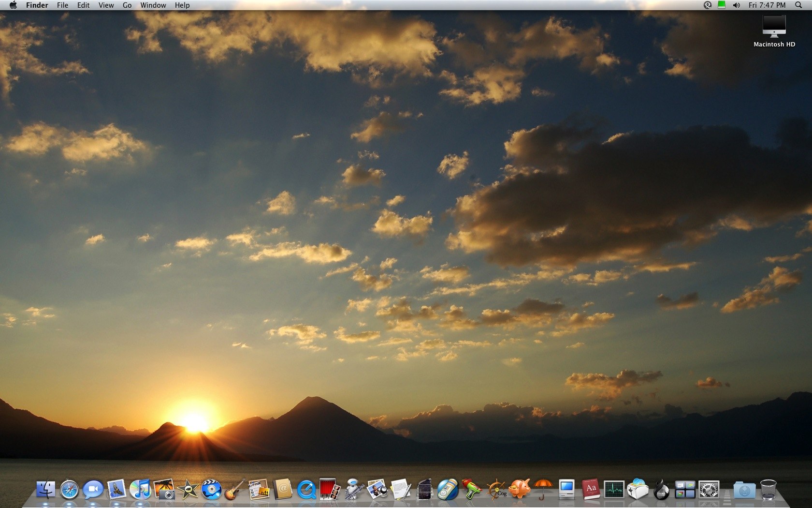Open the Trash in the Dock
This screenshot has width=812, height=508.
[x=768, y=490]
